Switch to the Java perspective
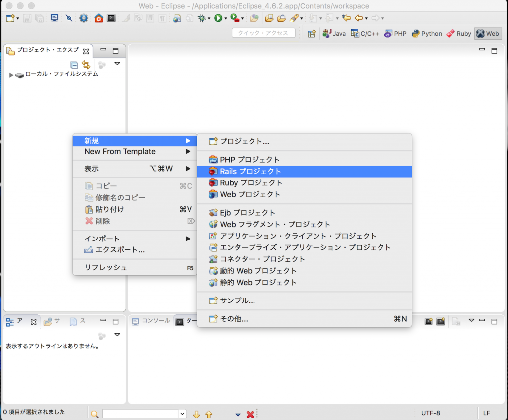 [x=334, y=34]
